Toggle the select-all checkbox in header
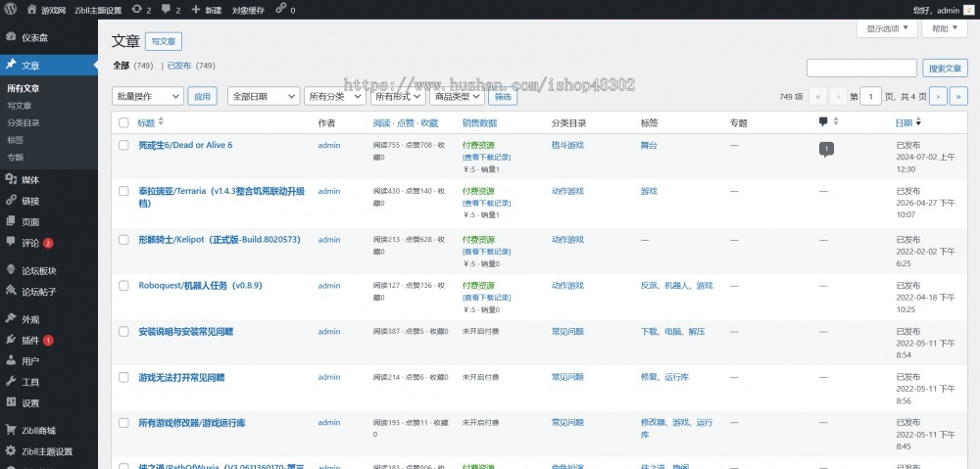 123,123
